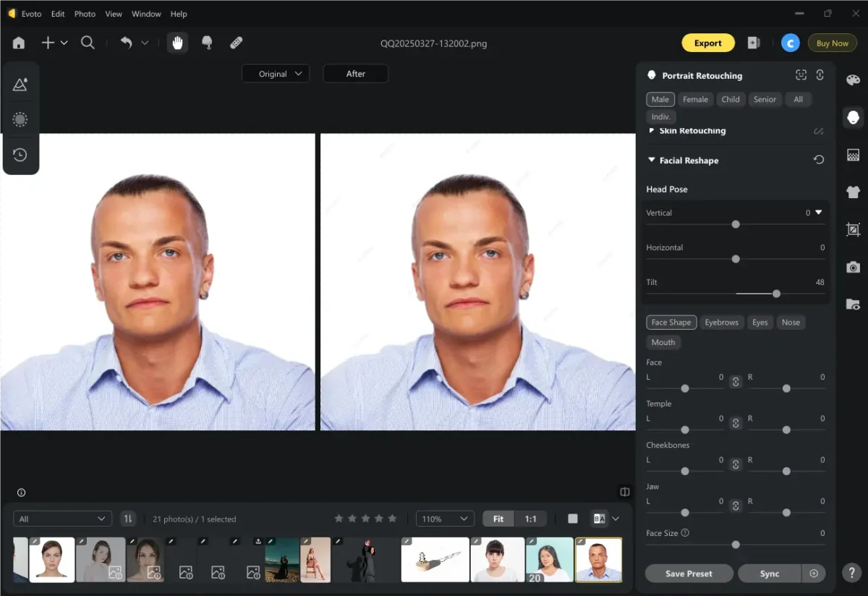The height and width of the screenshot is (596, 868).
Task: Click the Tilt slider handle
Action: [x=776, y=294]
